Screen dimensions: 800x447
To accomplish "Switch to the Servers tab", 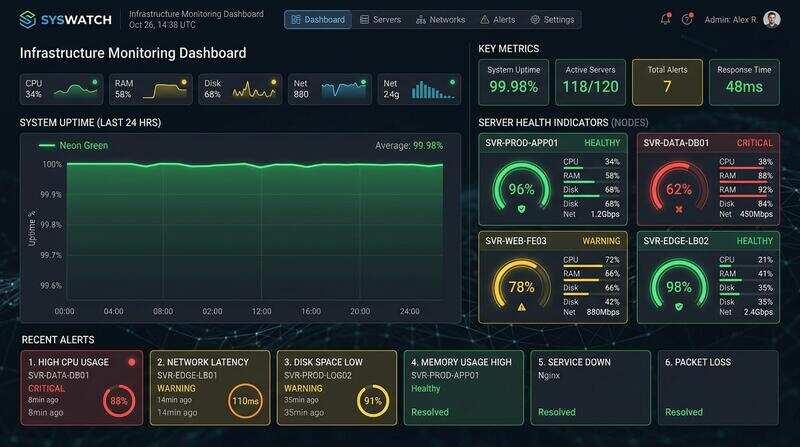I will pos(381,20).
